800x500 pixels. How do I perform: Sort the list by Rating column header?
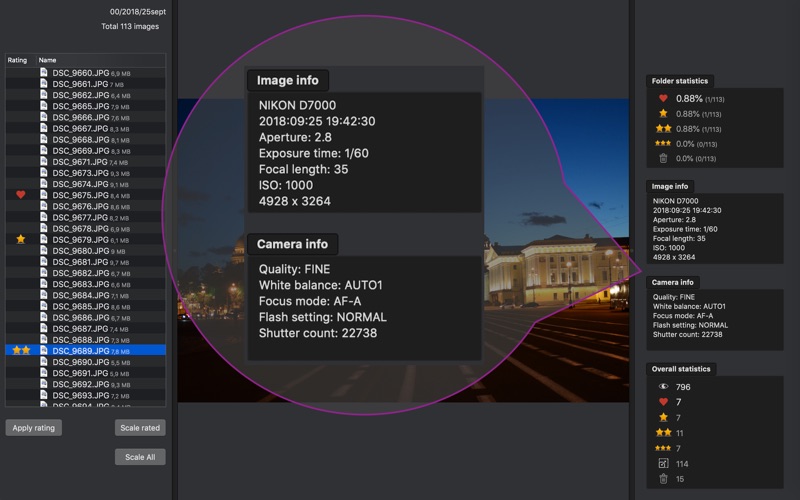(18, 60)
